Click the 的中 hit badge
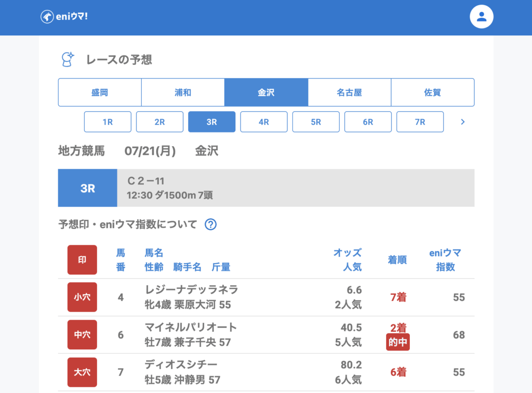The image size is (532, 393). [398, 342]
